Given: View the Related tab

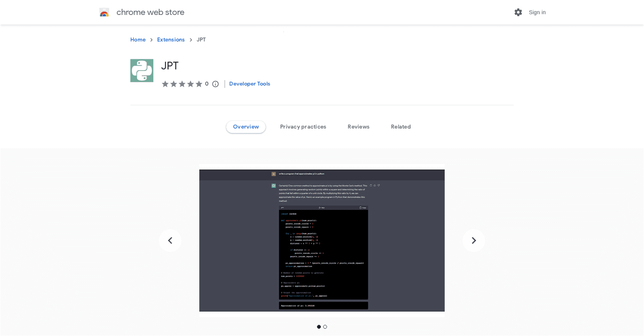Looking at the screenshot, I should 400,127.
